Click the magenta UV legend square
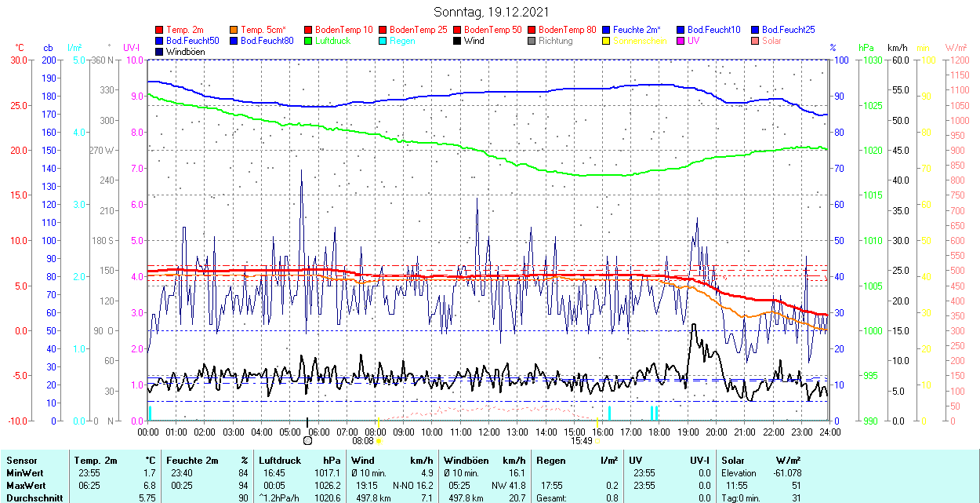The image size is (980, 503). pos(682,41)
